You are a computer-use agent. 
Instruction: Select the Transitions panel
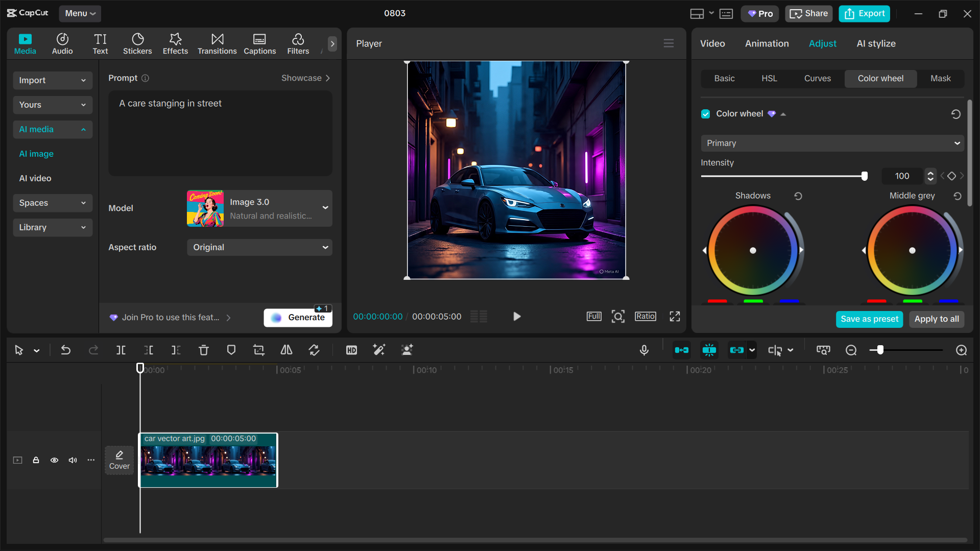point(217,43)
